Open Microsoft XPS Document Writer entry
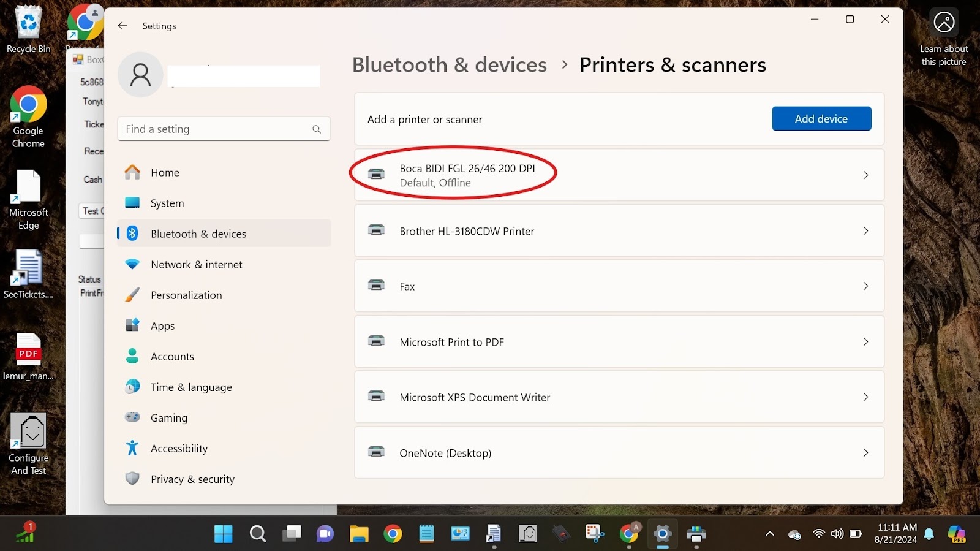 pos(619,397)
